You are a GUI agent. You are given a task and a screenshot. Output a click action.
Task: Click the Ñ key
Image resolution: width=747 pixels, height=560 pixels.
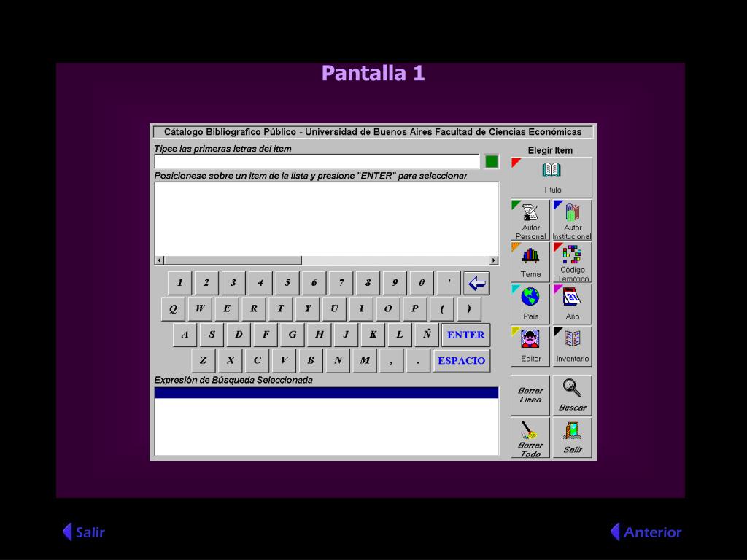pos(427,335)
